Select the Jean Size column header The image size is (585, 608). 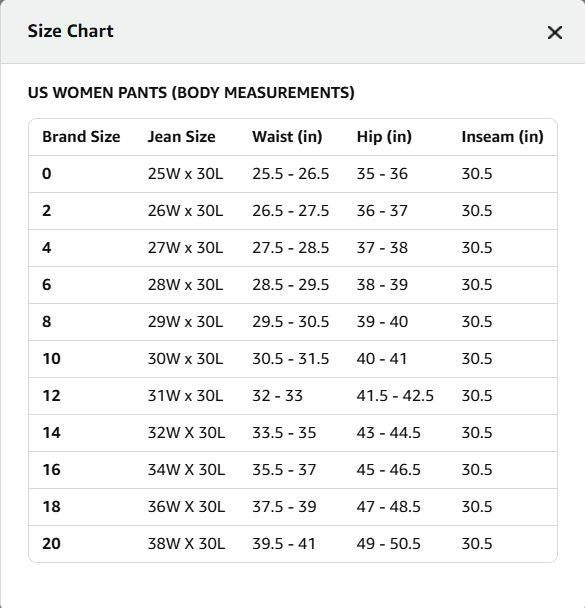(x=181, y=137)
